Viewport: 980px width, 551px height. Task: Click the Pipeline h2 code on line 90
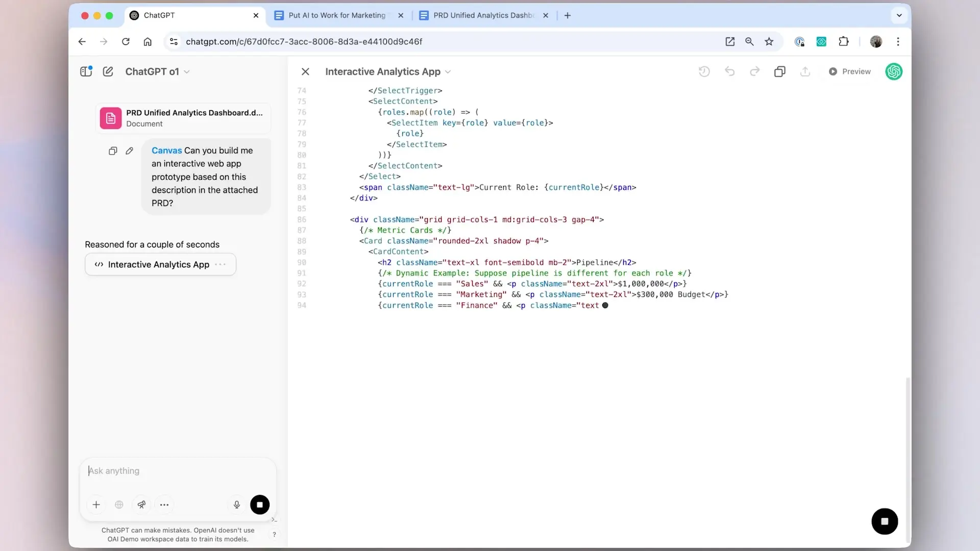[507, 262]
